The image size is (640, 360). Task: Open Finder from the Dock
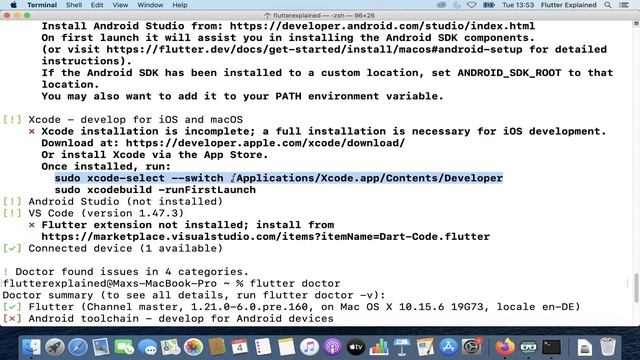coord(31,347)
